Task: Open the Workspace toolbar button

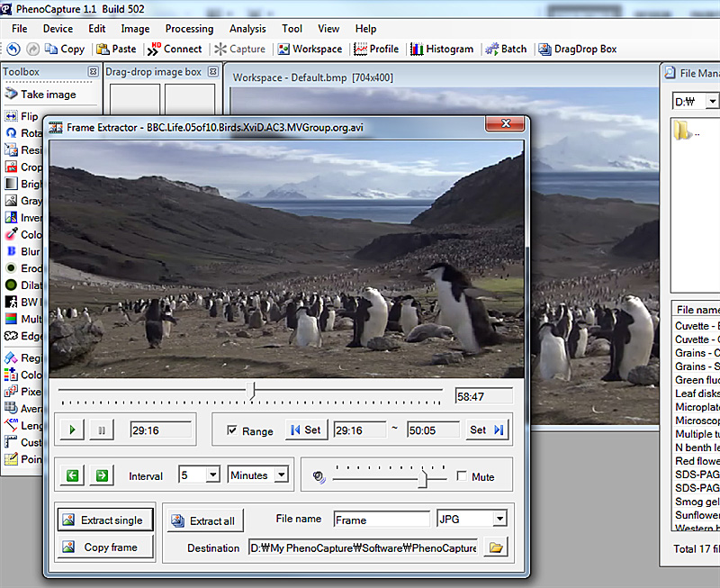Action: (x=310, y=49)
